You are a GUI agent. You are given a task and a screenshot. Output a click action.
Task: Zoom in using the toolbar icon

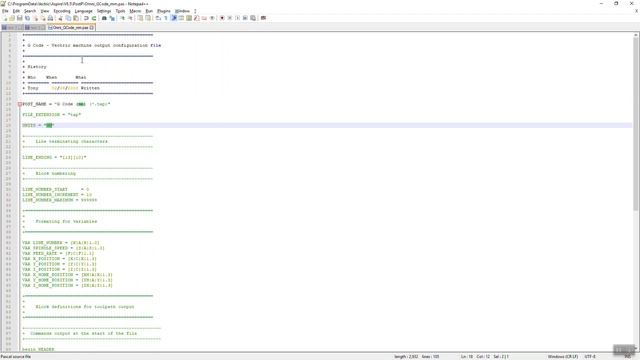(x=122, y=18)
